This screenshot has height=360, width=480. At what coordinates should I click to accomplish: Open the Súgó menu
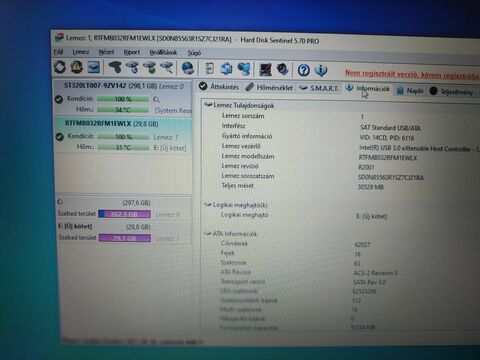[194, 53]
